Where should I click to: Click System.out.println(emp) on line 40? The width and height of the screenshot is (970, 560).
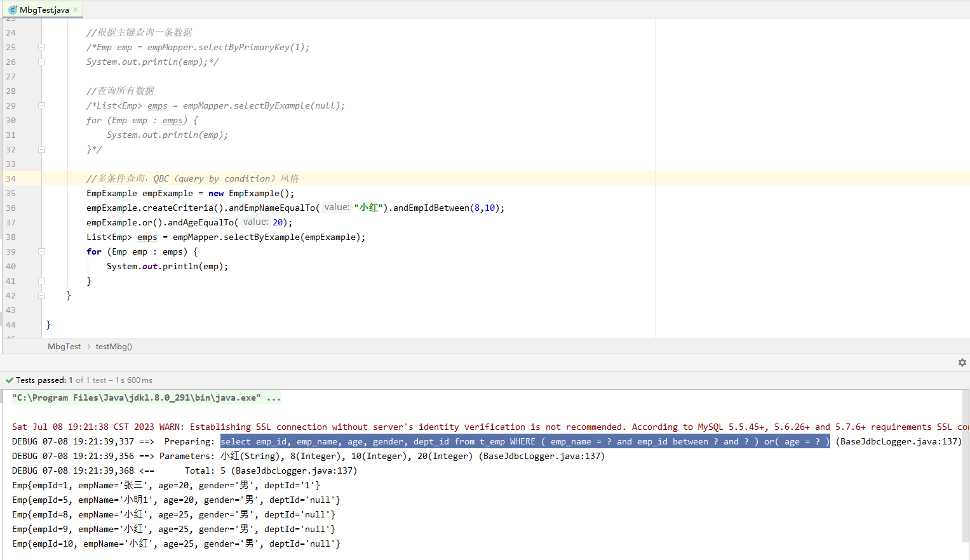click(x=167, y=266)
